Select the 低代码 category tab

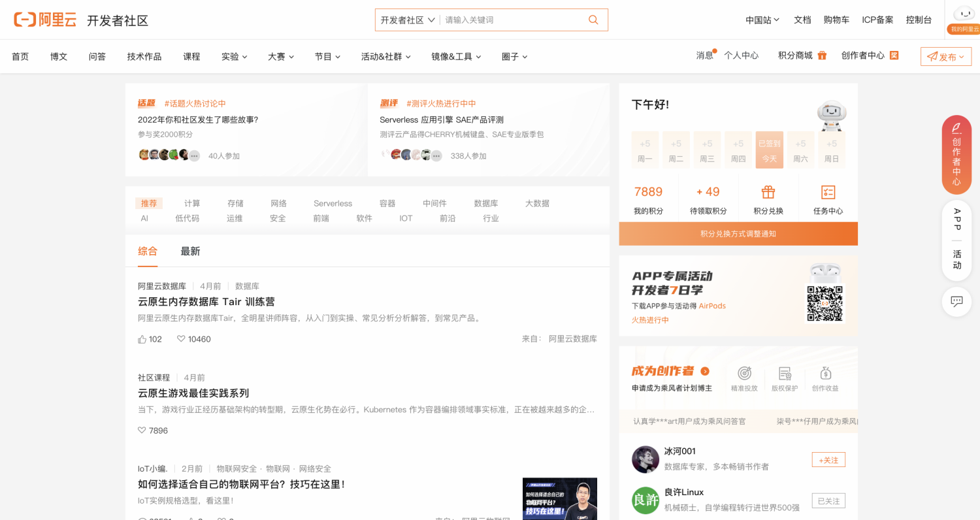pyautogui.click(x=187, y=218)
